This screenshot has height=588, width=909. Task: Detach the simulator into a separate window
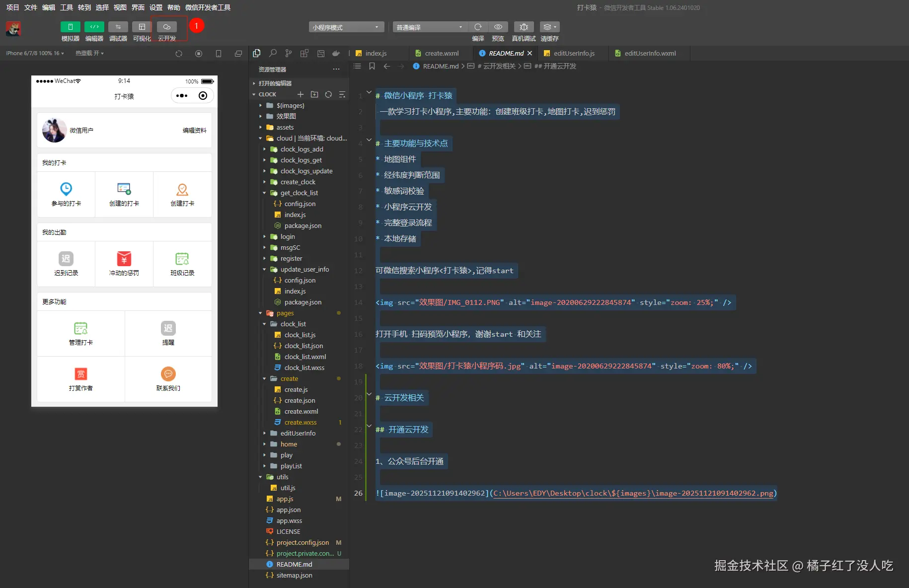(238, 54)
